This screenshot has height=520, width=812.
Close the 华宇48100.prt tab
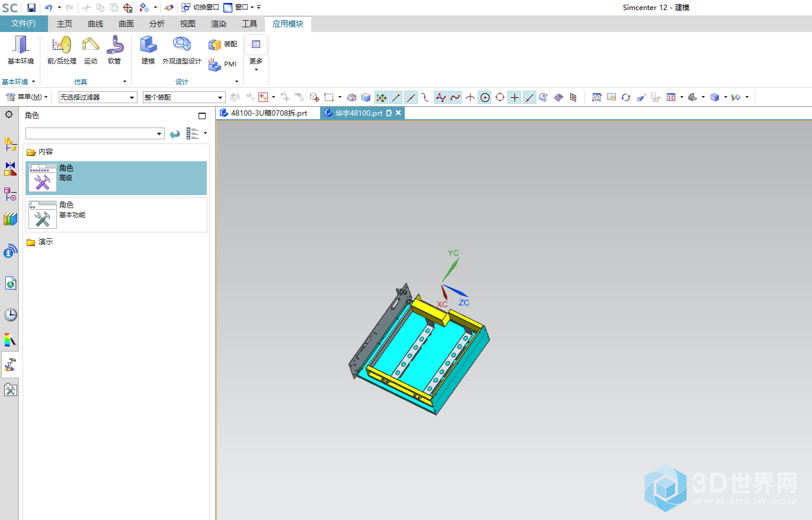(x=398, y=113)
